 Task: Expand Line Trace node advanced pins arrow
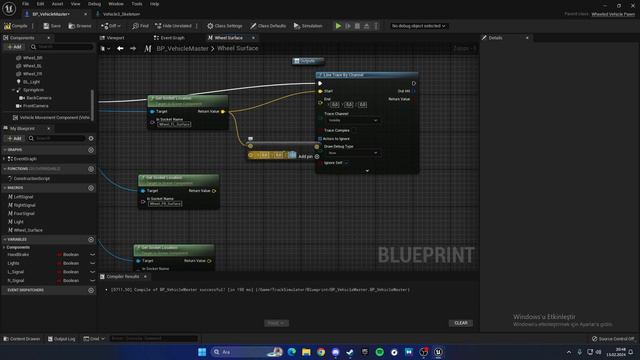point(367,171)
